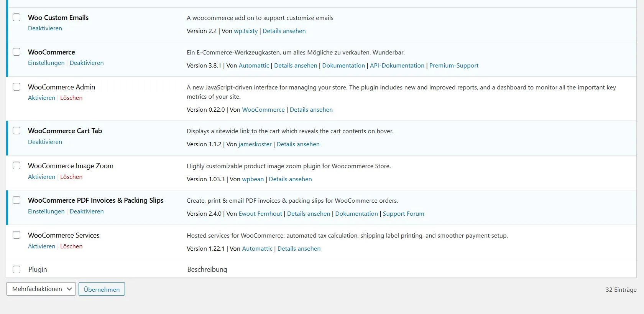The height and width of the screenshot is (314, 644).
Task: Deactivate Woo Custom Emails via Deaktivieren
Action: click(45, 28)
